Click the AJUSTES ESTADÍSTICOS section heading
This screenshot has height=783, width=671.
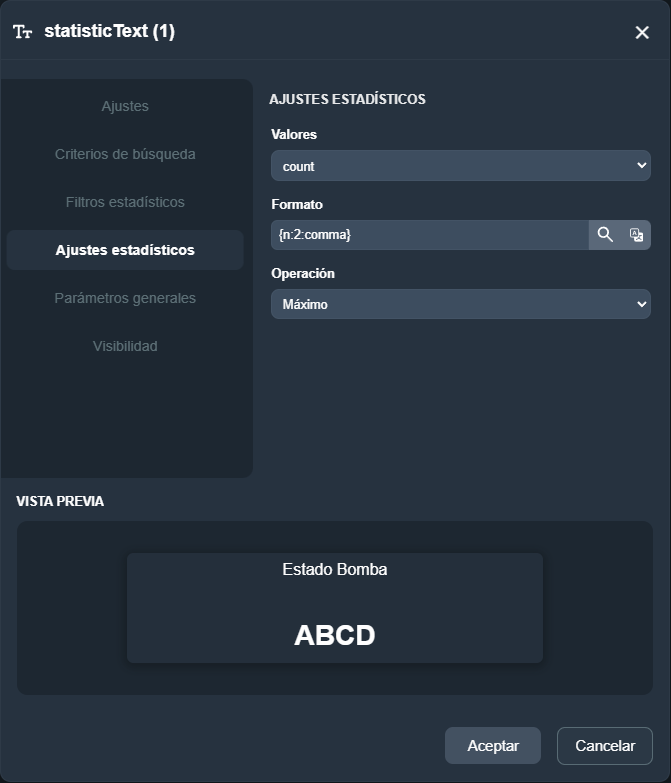click(x=348, y=99)
